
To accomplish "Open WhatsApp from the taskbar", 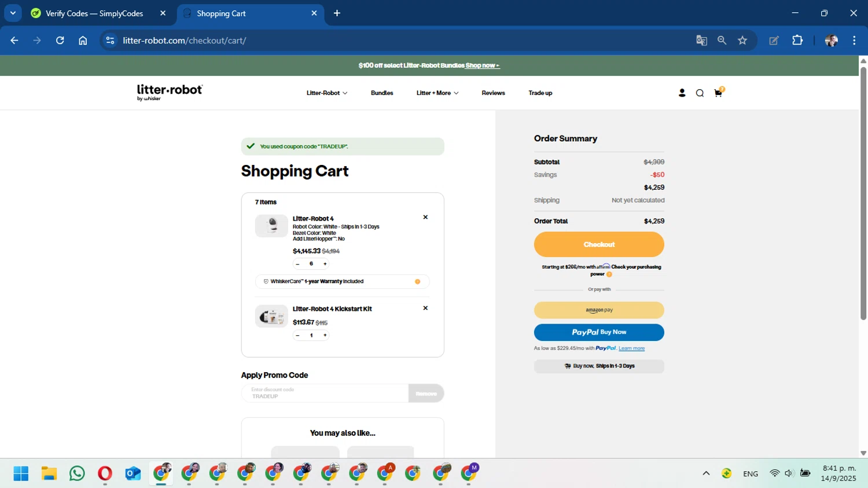I will coord(77,474).
